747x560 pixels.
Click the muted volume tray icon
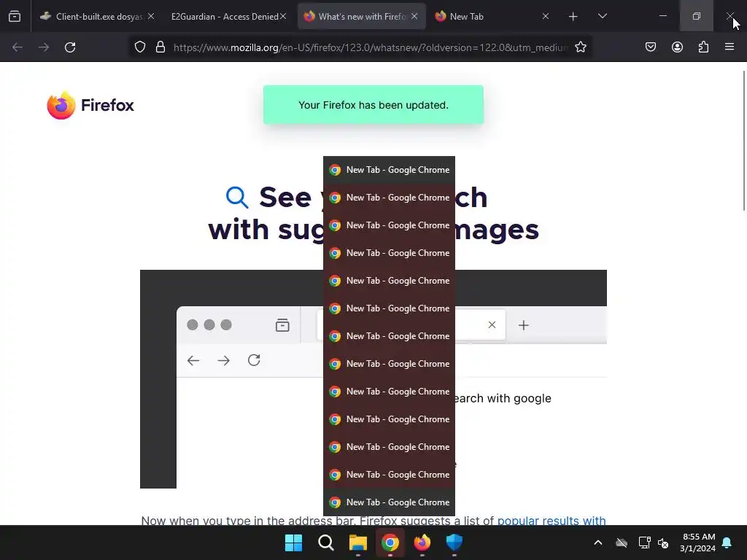(x=663, y=542)
